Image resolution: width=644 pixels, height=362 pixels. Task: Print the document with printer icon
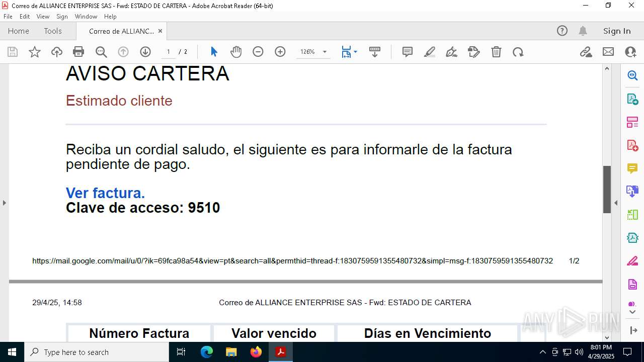[x=78, y=52]
